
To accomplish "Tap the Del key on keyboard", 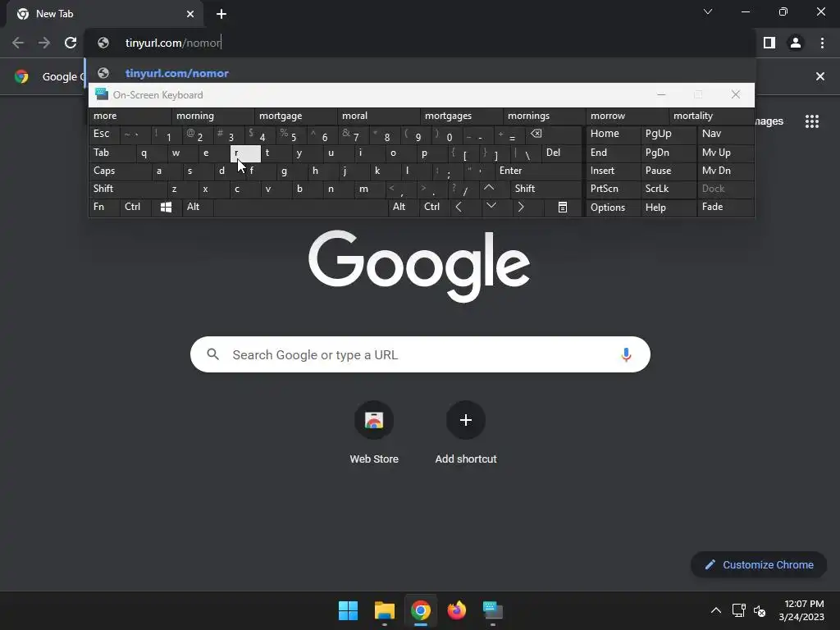I will (x=561, y=153).
